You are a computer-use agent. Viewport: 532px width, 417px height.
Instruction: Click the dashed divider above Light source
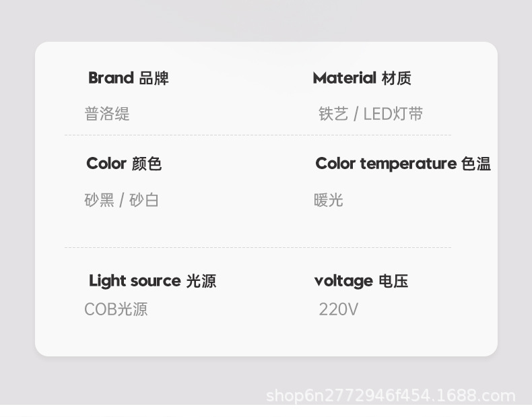tap(257, 247)
